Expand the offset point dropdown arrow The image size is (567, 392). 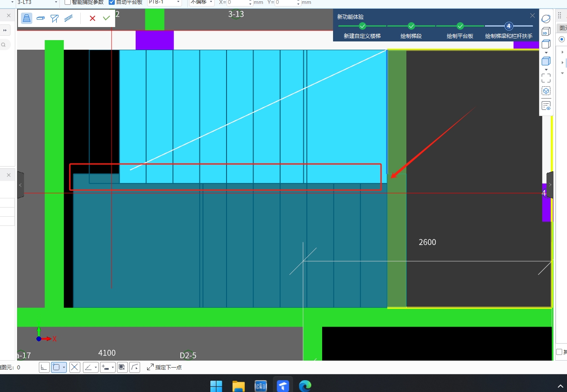pos(113,368)
